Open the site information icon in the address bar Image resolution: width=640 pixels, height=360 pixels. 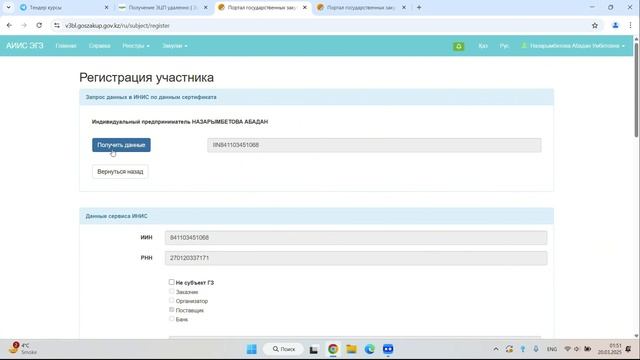[57, 25]
